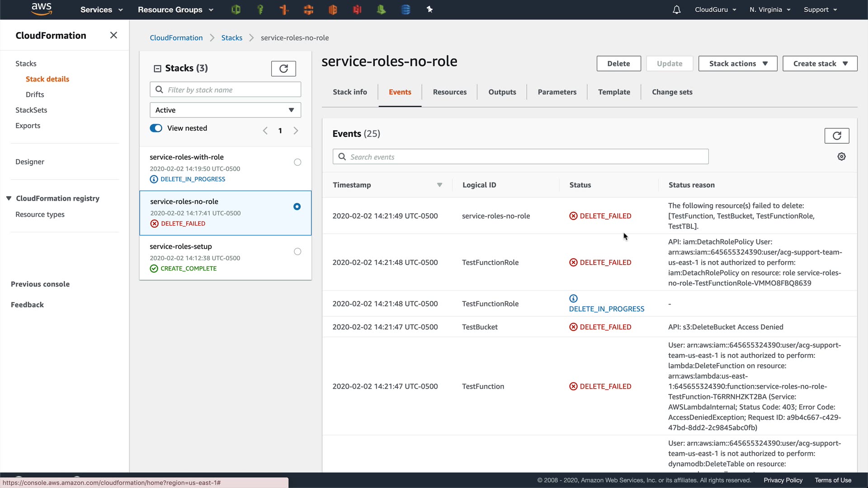This screenshot has height=488, width=868.
Task: Click the AWS logo home icon
Action: click(x=42, y=9)
